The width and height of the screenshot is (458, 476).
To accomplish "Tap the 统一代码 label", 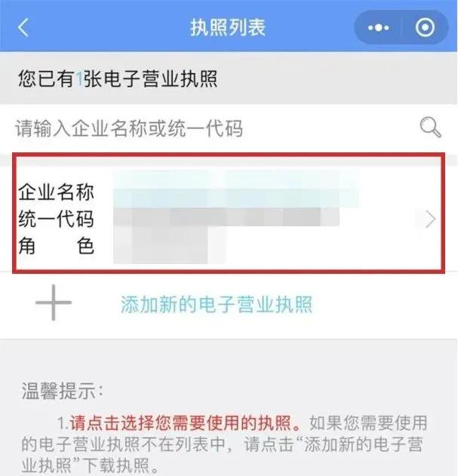I will [x=56, y=219].
